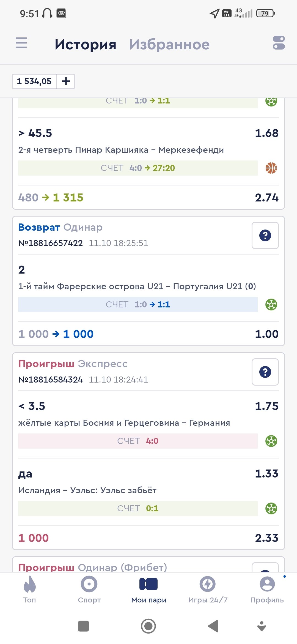297x644 pixels.
Task: Toggle the view switch icon in header
Action: click(x=279, y=43)
